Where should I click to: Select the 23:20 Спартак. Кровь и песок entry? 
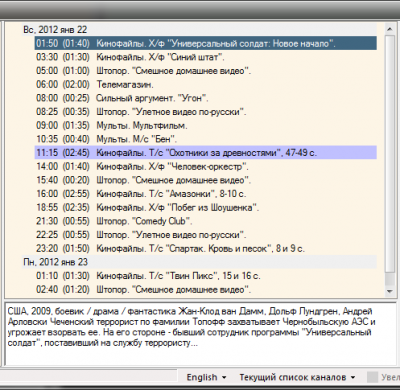coord(206,248)
